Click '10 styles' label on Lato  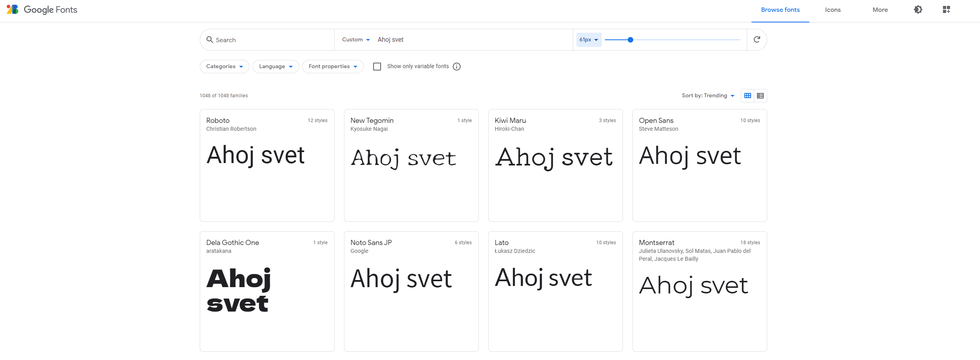606,243
